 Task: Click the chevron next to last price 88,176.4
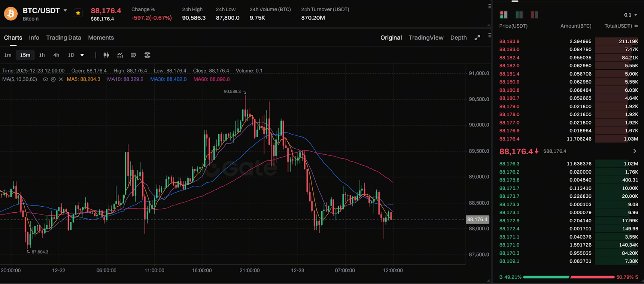(635, 151)
